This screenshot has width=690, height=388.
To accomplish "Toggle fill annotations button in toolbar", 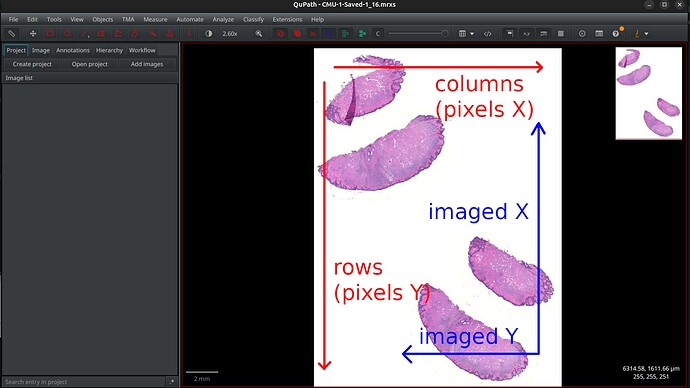I will point(297,33).
